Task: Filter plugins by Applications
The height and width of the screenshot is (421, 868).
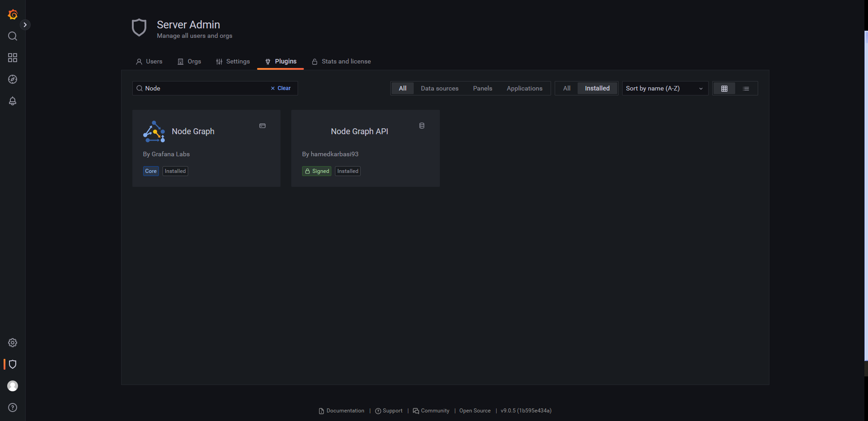Action: pos(524,88)
